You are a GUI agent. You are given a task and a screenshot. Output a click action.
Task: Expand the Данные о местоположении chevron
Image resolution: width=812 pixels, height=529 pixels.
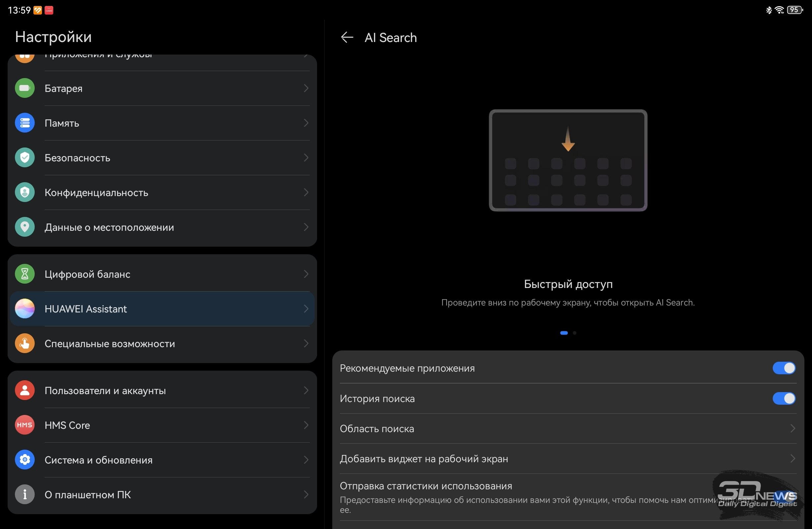tap(306, 227)
